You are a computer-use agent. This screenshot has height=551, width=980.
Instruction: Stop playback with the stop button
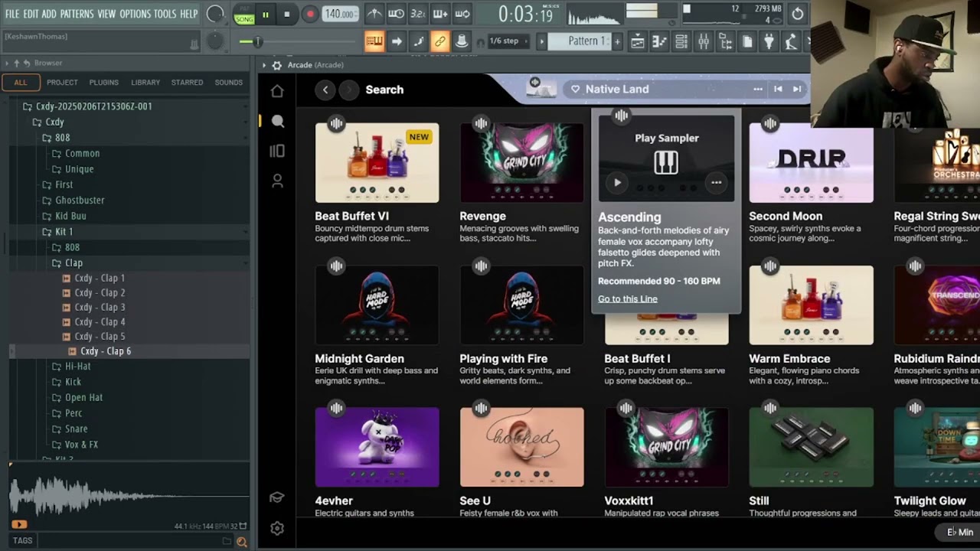[287, 15]
